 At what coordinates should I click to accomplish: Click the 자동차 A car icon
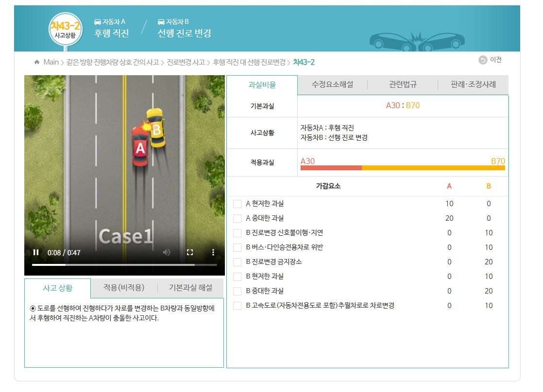coord(98,22)
